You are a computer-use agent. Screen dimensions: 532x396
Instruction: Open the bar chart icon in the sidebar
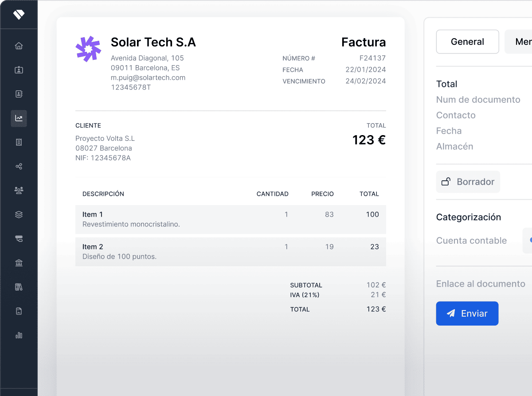(19, 335)
